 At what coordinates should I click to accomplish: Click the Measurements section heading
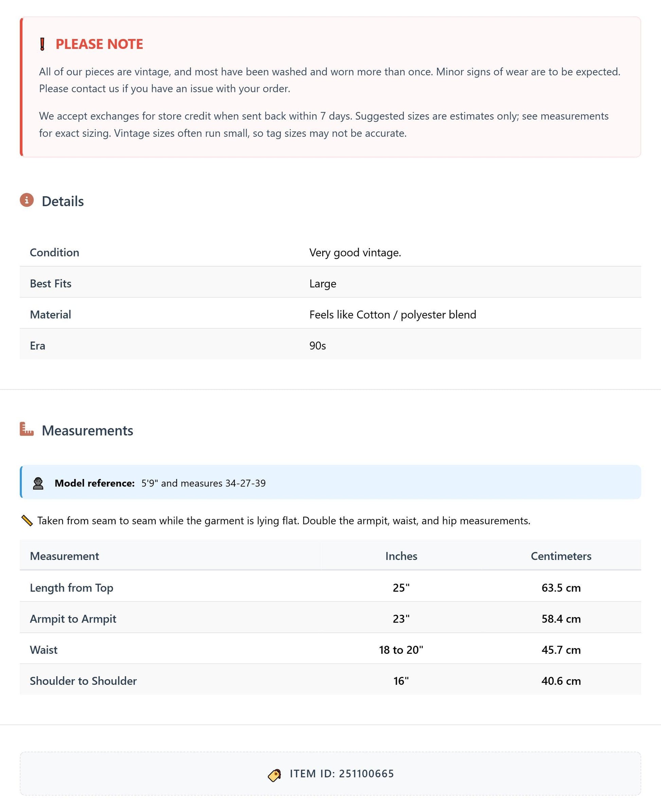[88, 430]
